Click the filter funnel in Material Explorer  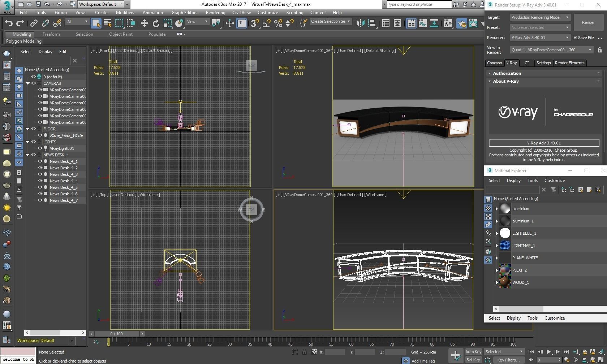pyautogui.click(x=553, y=190)
